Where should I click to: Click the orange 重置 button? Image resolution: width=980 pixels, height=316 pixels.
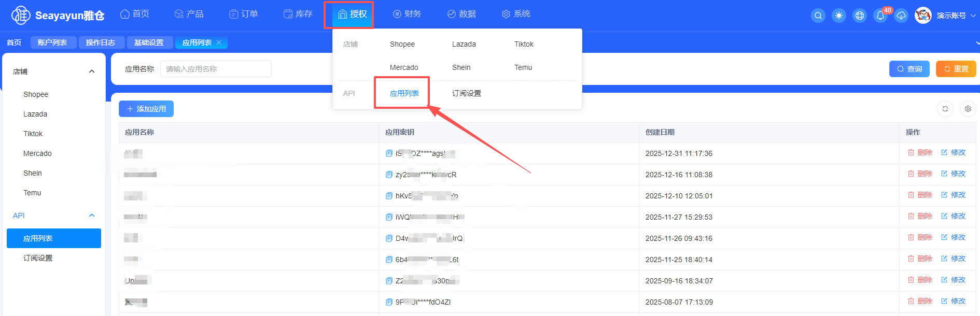tap(956, 69)
